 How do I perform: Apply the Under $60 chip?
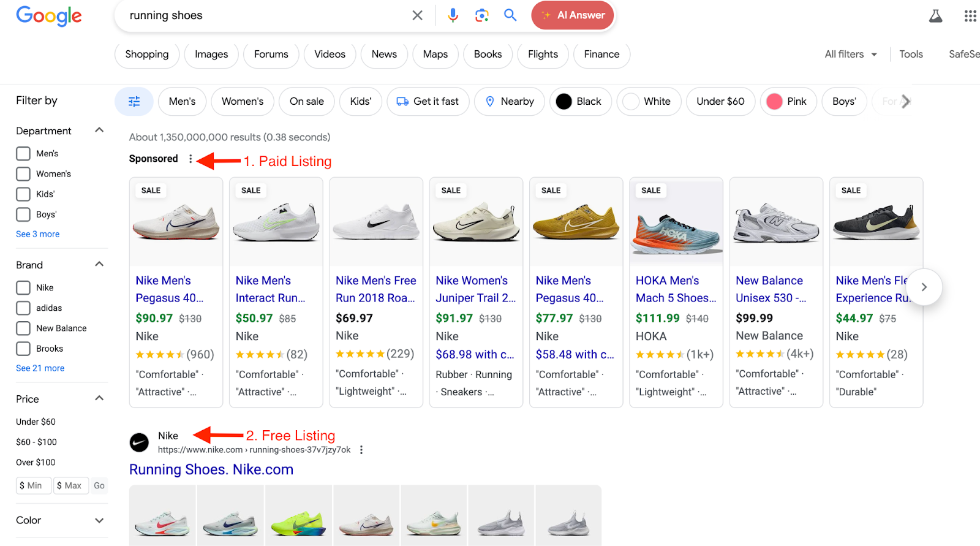click(720, 101)
